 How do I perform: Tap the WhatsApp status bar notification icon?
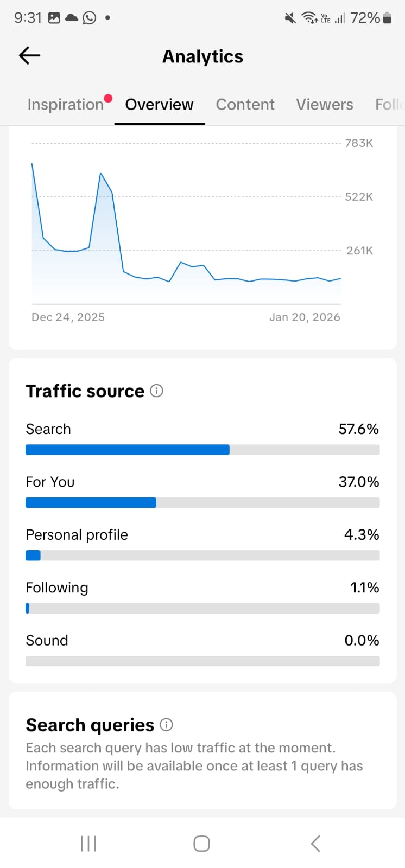coord(90,18)
